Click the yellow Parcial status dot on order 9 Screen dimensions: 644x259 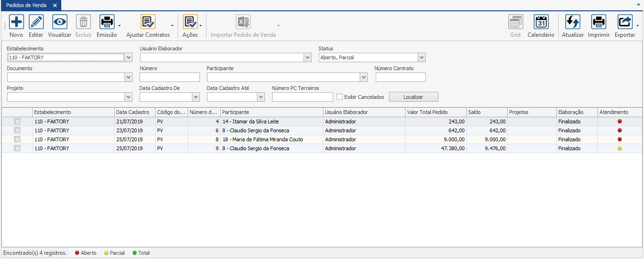[620, 148]
